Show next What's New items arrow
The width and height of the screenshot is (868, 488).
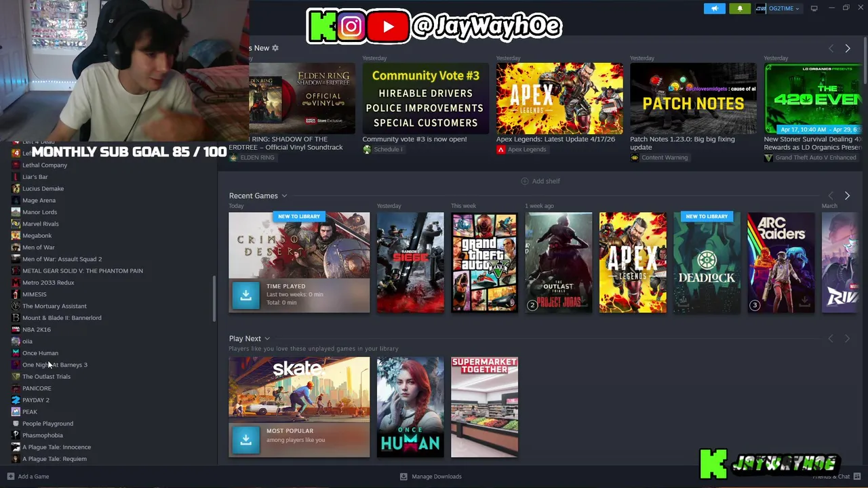click(847, 48)
